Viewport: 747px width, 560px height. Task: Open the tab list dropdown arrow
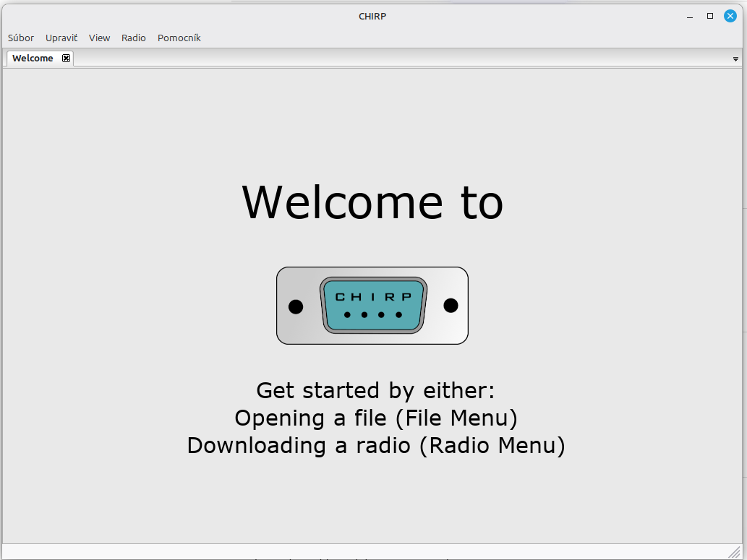pyautogui.click(x=735, y=59)
